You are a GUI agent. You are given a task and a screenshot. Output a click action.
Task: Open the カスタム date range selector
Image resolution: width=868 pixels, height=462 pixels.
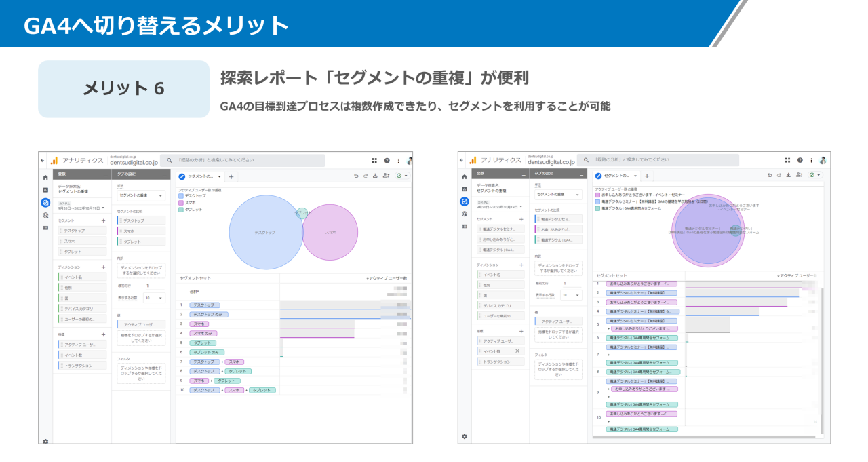point(80,206)
